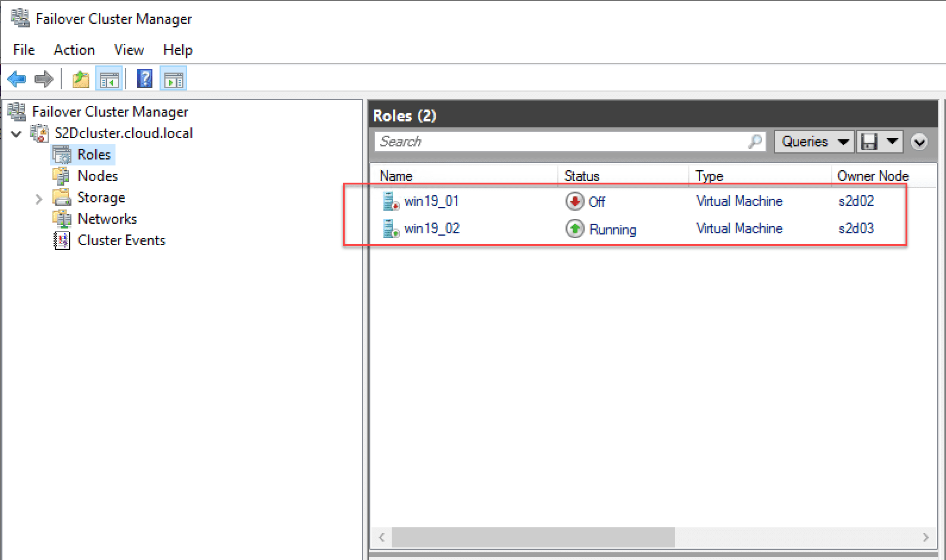Collapse the S2Dcluster.cloud.local tree node

(17, 133)
